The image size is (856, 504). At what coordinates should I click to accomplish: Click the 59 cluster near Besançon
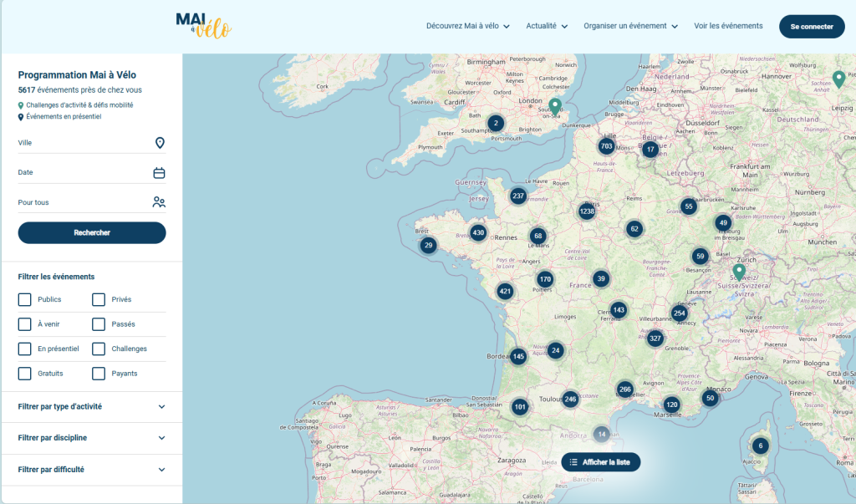[701, 256]
